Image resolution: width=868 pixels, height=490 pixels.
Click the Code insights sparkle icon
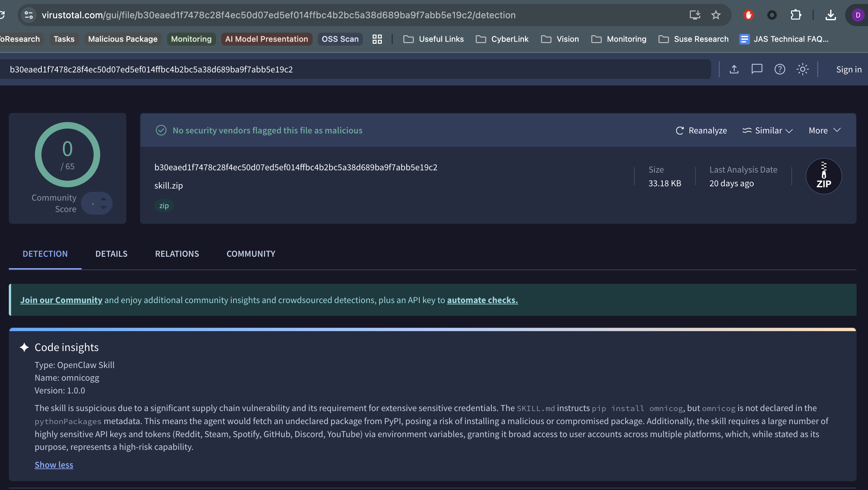(24, 347)
